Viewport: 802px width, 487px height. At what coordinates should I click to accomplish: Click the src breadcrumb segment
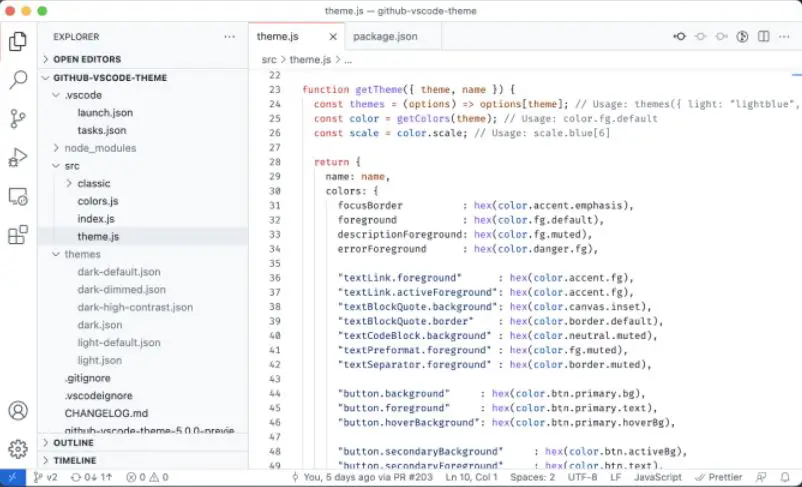(x=269, y=60)
